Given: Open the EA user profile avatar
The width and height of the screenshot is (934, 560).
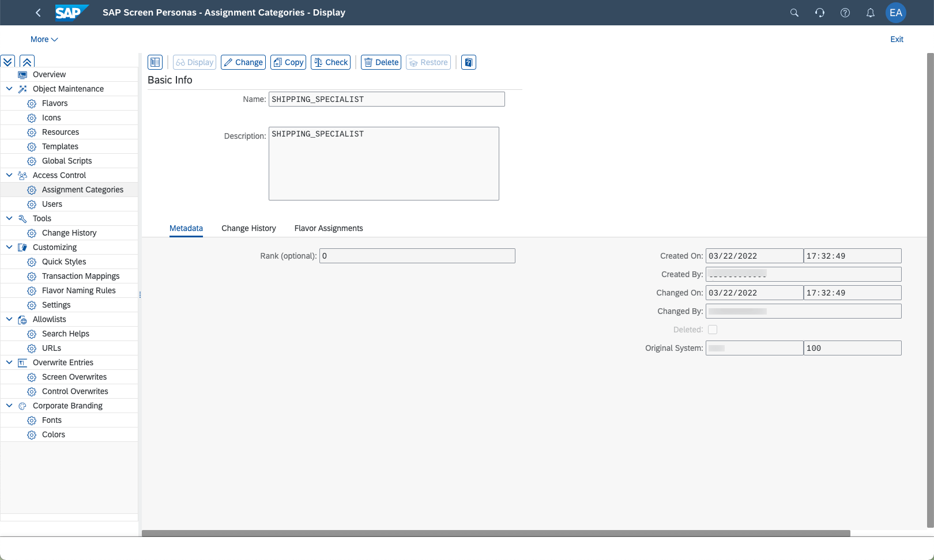Looking at the screenshot, I should [x=895, y=13].
